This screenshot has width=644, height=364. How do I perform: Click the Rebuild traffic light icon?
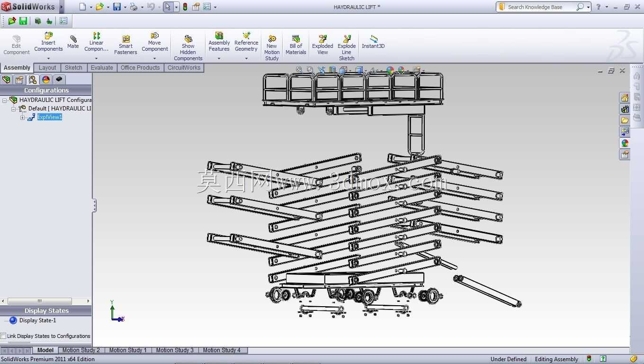click(x=185, y=7)
